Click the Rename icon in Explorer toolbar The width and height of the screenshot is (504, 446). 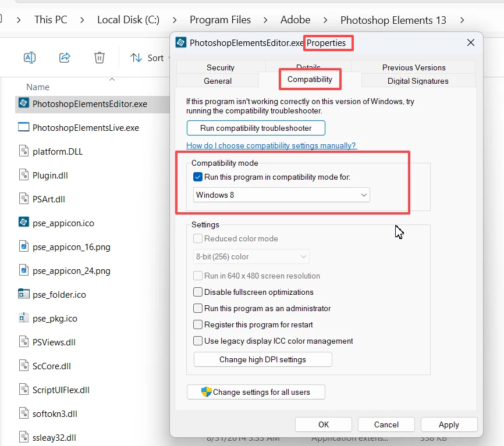coord(30,58)
